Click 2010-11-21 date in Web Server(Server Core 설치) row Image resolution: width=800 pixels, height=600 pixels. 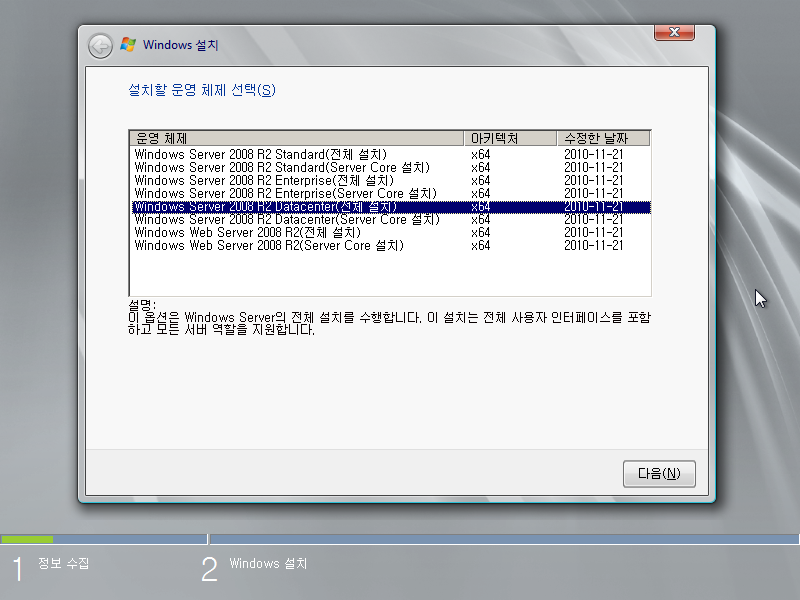pyautogui.click(x=593, y=245)
